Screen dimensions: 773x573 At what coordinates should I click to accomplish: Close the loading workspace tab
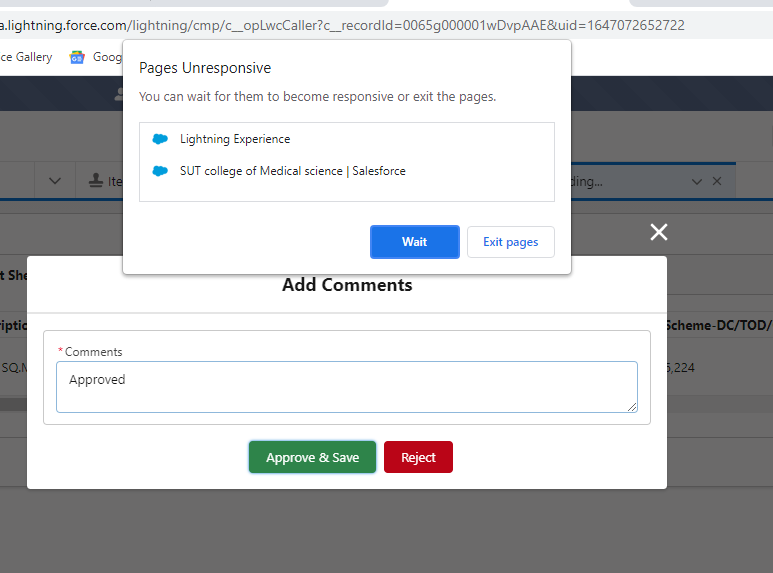(x=717, y=181)
